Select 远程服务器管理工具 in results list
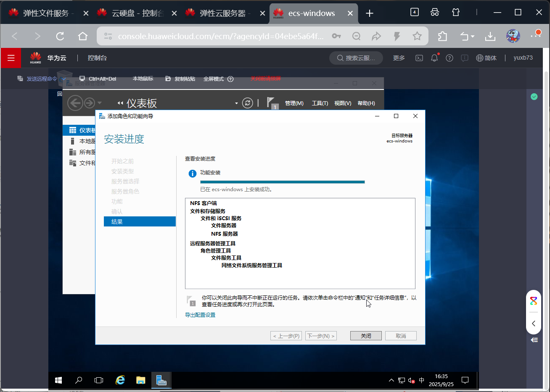The height and width of the screenshot is (392, 550). click(213, 244)
